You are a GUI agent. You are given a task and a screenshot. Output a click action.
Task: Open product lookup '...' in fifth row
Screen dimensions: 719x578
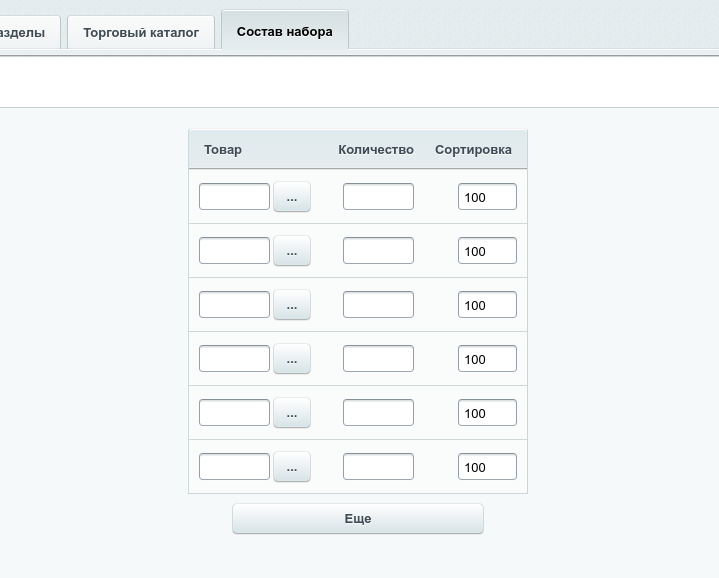tap(292, 413)
